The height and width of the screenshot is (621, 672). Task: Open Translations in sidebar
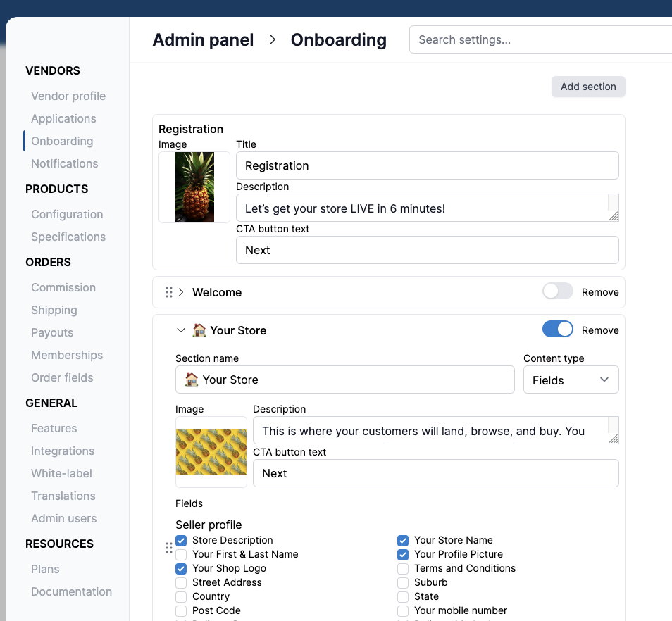pyautogui.click(x=63, y=496)
